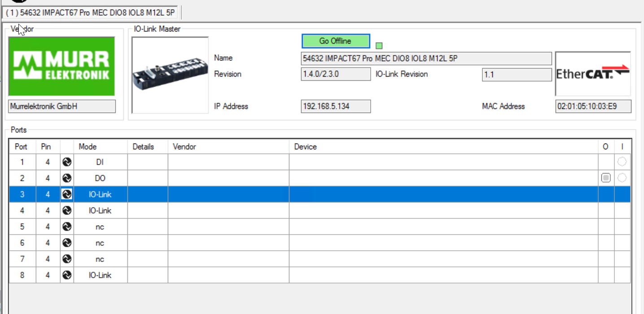Screen dimensions: 644x314
Task: Click the Go Offline button
Action: [x=336, y=41]
